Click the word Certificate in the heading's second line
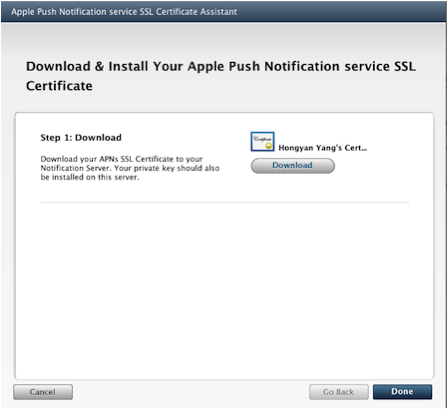The image size is (448, 409). pos(59,86)
